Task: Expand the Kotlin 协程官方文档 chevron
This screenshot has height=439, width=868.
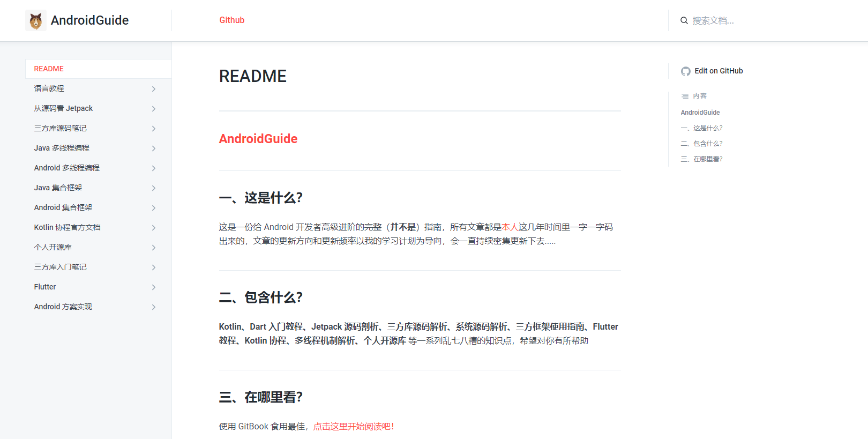Action: point(154,228)
